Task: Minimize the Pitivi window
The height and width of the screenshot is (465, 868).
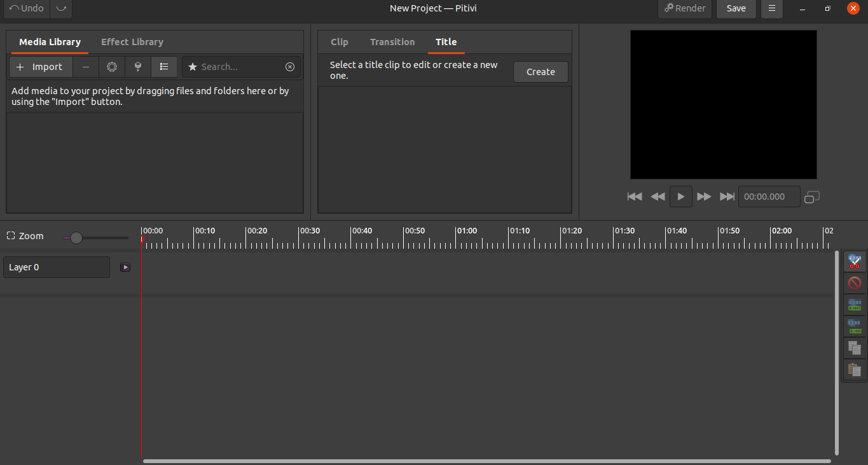Action: (803, 8)
